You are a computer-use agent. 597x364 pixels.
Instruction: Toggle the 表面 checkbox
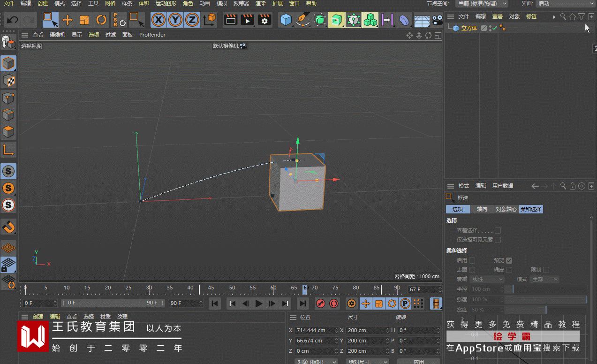(x=472, y=270)
